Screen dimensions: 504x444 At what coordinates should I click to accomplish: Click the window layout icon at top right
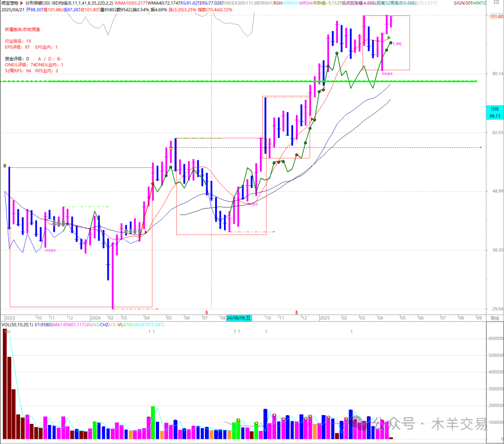click(x=497, y=2)
